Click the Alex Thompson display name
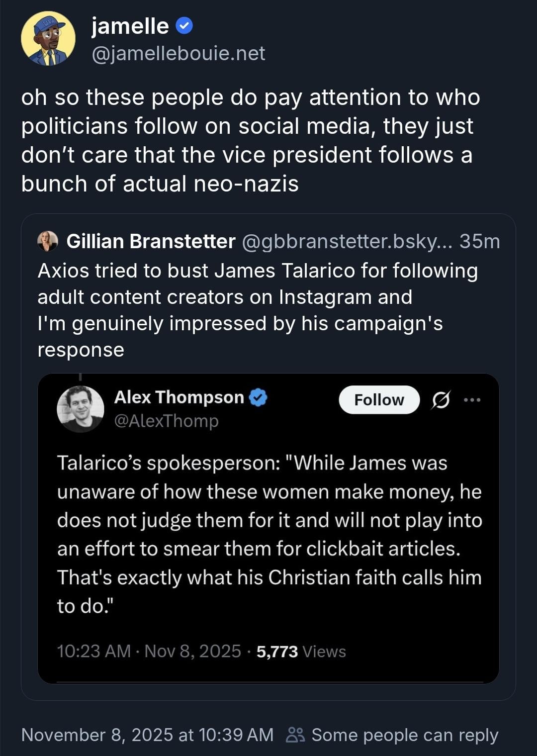This screenshot has width=537, height=756. pos(179,397)
